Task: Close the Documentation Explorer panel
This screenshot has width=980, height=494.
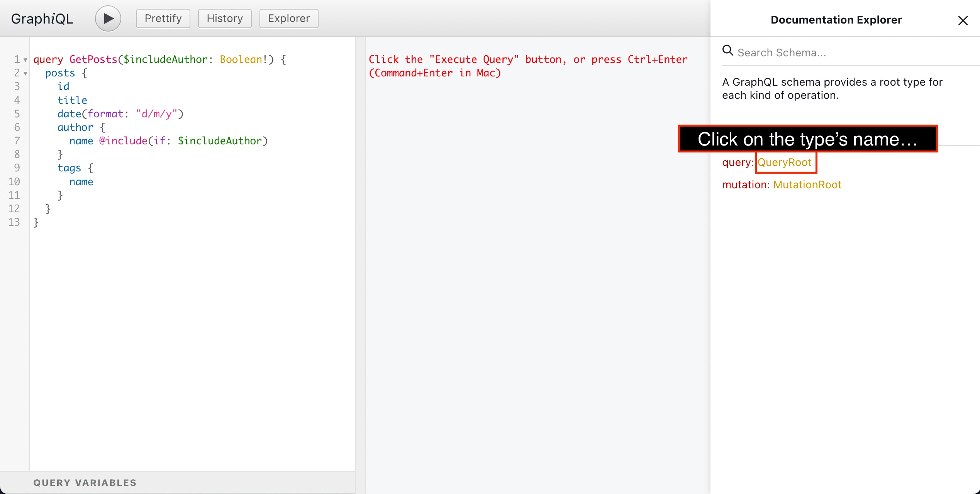Action: (x=962, y=20)
